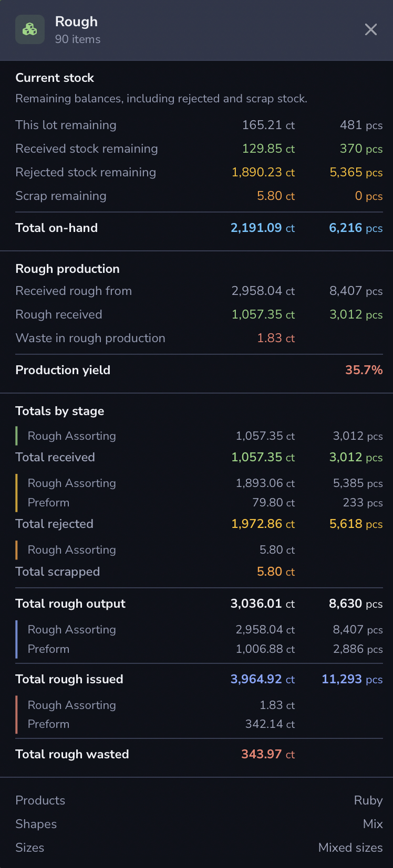Click the 233 pcs value
Viewport: 393px width, 868px height.
tap(363, 503)
